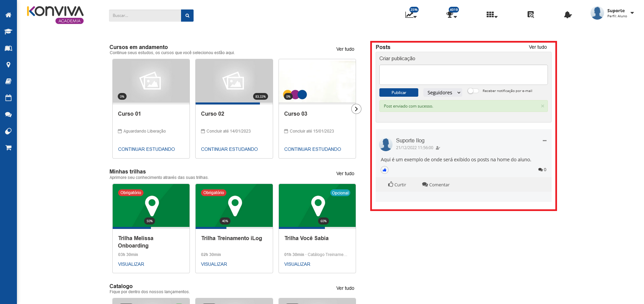Click 'Ver tudo' for Posts

click(x=538, y=47)
